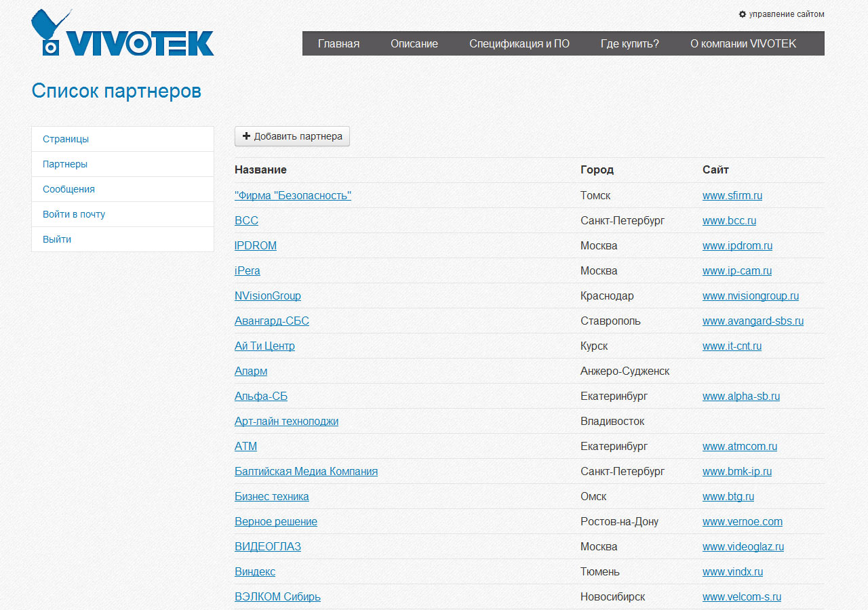Open partner АТМ
Image resolution: width=868 pixels, height=610 pixels.
pos(245,446)
